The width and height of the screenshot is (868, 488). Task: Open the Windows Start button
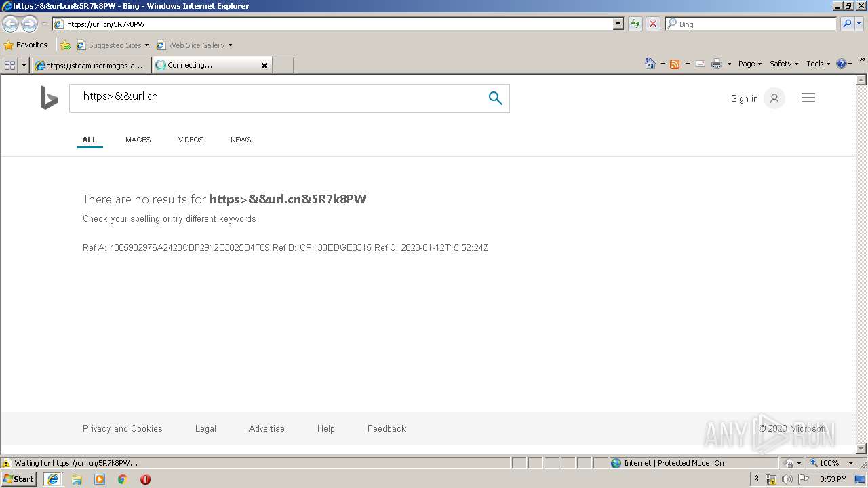click(18, 479)
